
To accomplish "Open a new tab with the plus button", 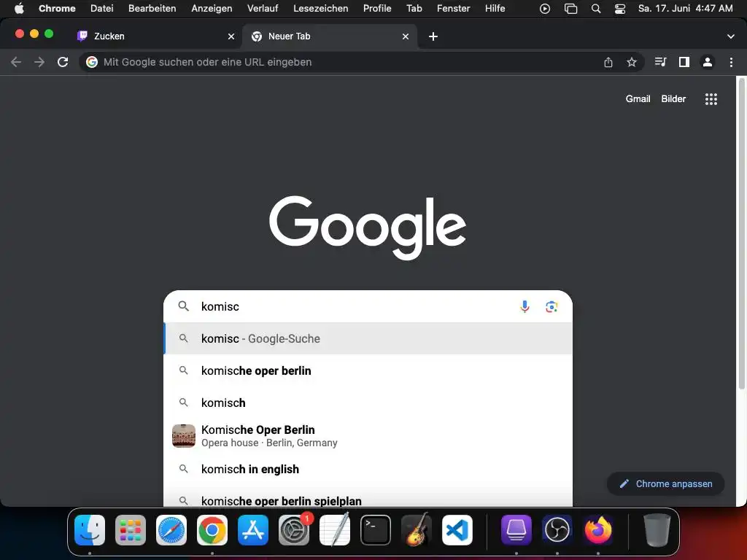I will [x=433, y=36].
